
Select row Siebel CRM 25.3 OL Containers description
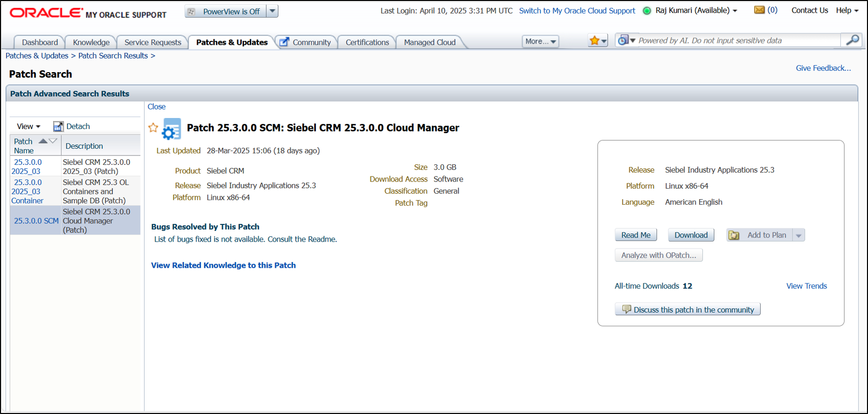[x=96, y=191]
